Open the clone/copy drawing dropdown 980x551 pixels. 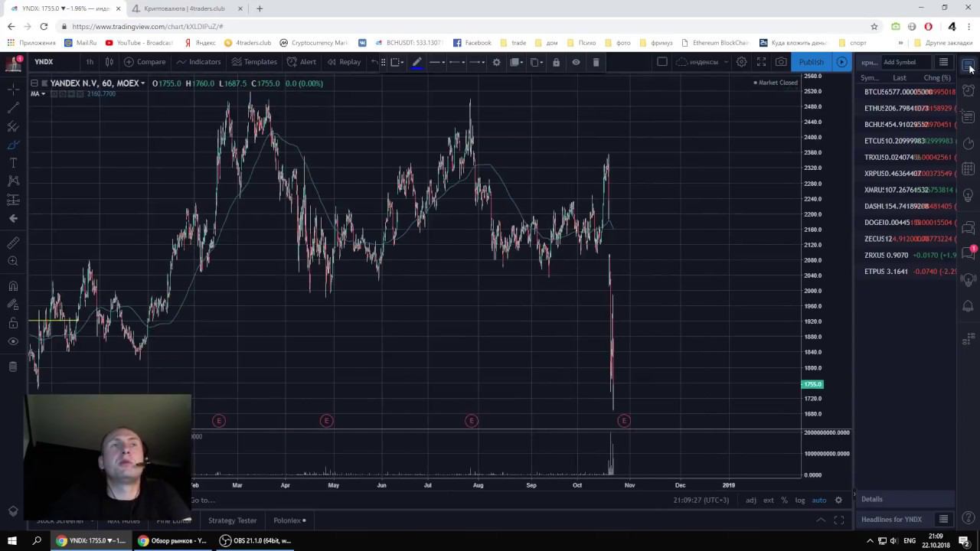(x=537, y=62)
